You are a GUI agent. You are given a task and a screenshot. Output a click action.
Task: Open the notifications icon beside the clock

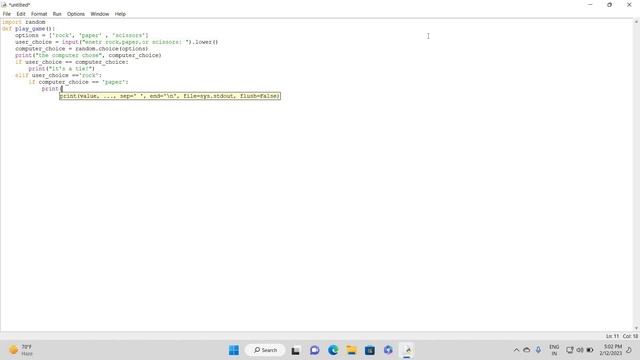tap(629, 350)
